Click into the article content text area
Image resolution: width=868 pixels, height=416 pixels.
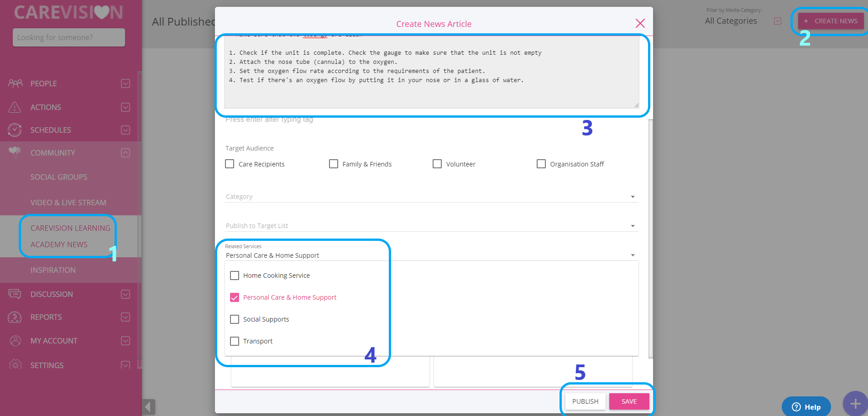pos(431,72)
